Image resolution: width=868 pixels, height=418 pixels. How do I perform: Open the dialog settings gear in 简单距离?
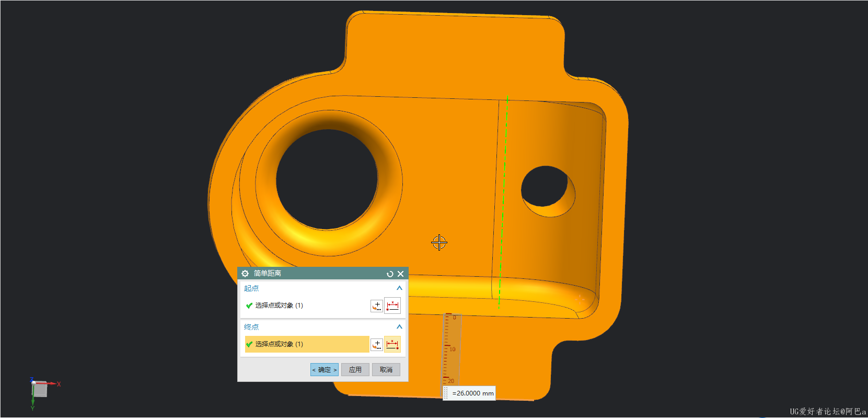[x=245, y=274]
